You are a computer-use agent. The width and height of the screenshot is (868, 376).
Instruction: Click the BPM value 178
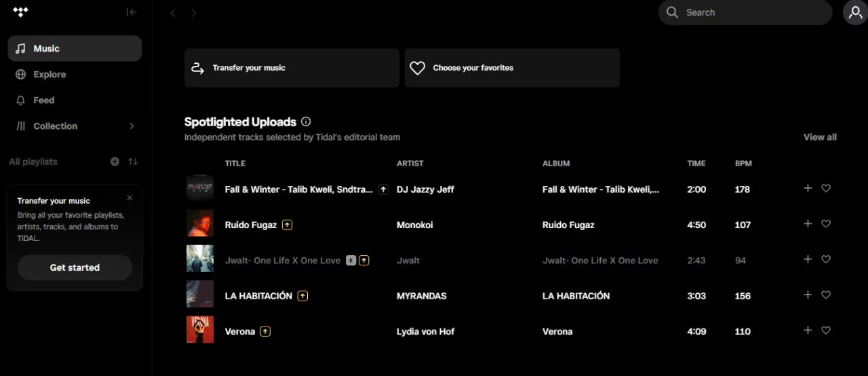pyautogui.click(x=743, y=189)
